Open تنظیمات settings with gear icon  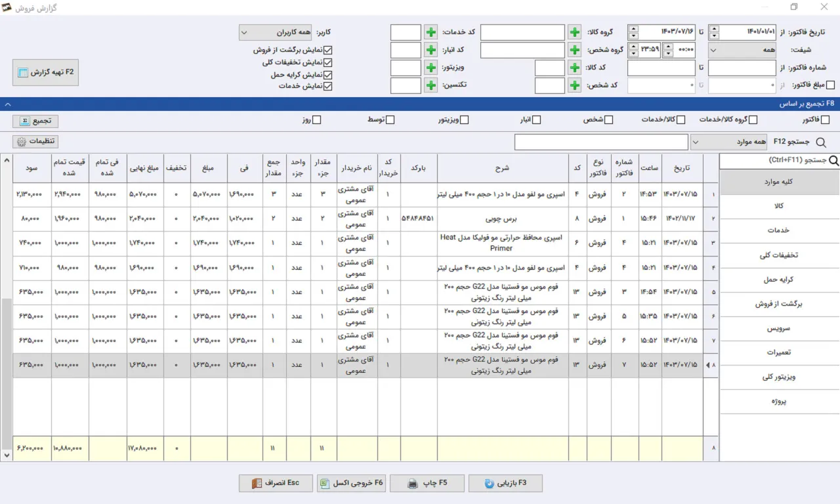(35, 141)
